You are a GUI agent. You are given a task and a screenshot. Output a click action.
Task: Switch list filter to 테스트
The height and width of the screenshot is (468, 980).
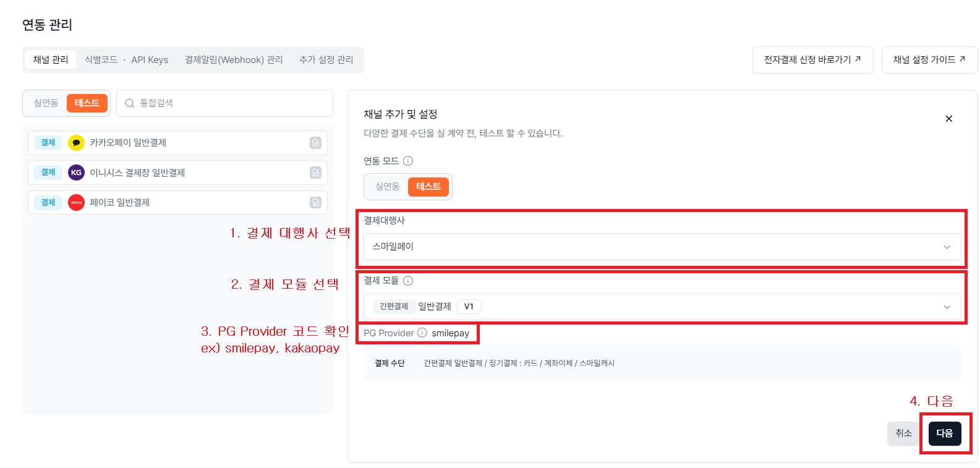(87, 103)
